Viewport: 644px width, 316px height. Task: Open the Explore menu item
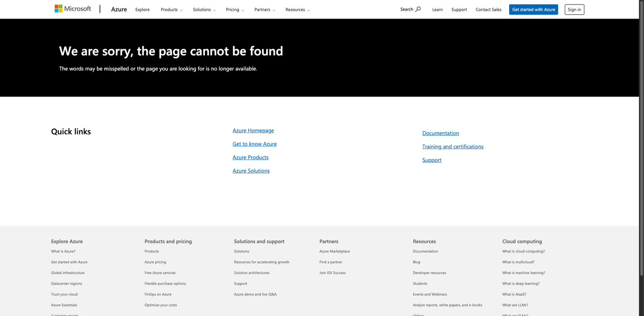[x=142, y=10]
